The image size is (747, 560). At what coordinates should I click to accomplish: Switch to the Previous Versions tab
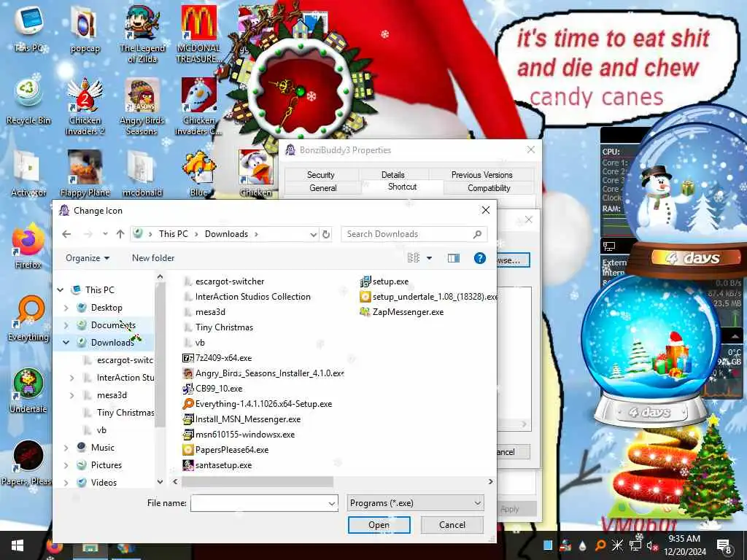pos(481,175)
